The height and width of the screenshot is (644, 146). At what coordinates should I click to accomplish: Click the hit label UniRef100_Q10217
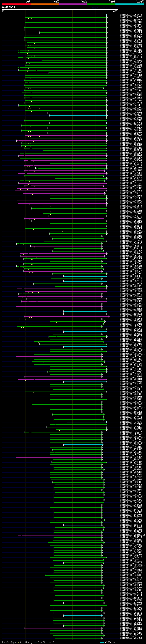click(131, 178)
